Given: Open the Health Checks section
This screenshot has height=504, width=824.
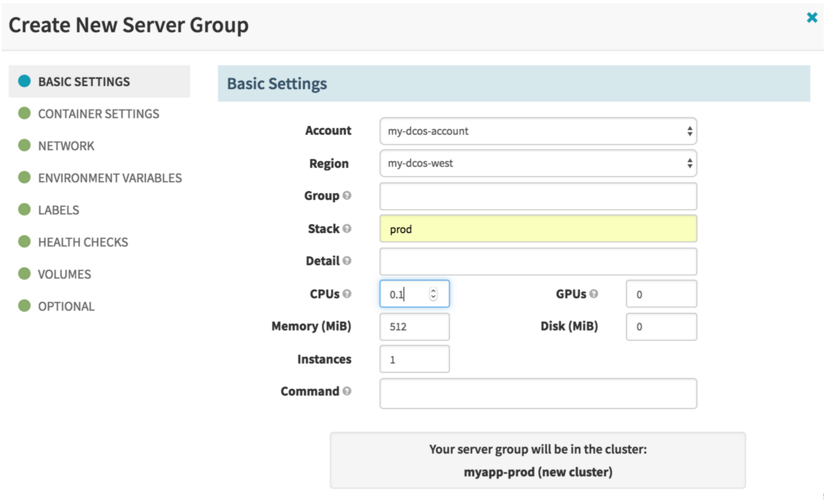Looking at the screenshot, I should 83,242.
